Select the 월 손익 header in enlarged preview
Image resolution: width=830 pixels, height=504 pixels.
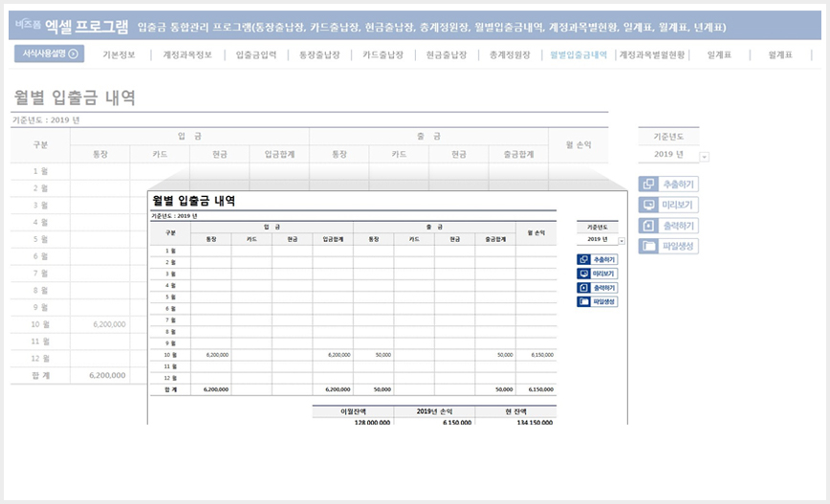click(x=536, y=233)
